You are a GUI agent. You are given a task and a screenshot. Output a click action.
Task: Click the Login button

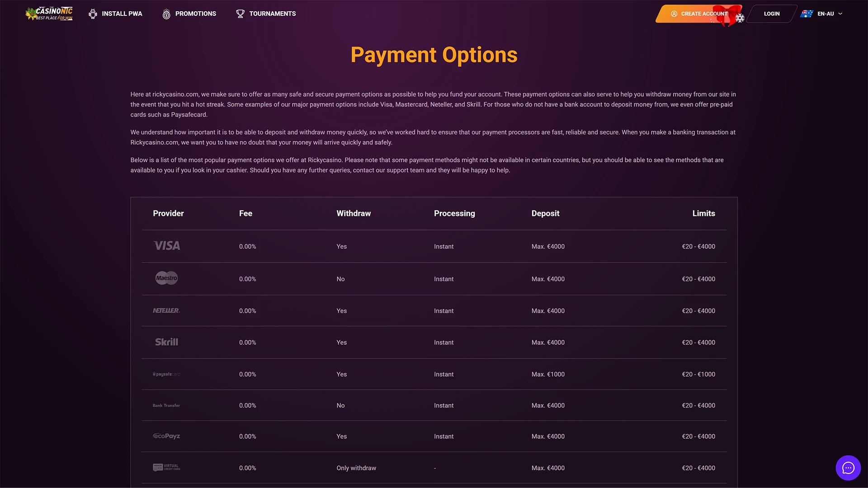coord(772,14)
